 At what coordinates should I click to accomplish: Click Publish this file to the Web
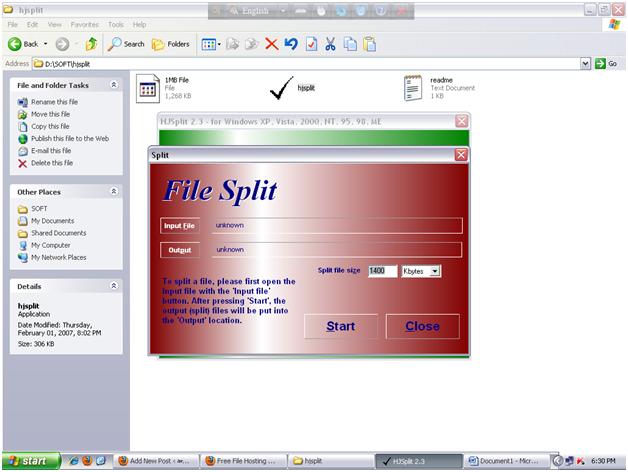pos(70,139)
